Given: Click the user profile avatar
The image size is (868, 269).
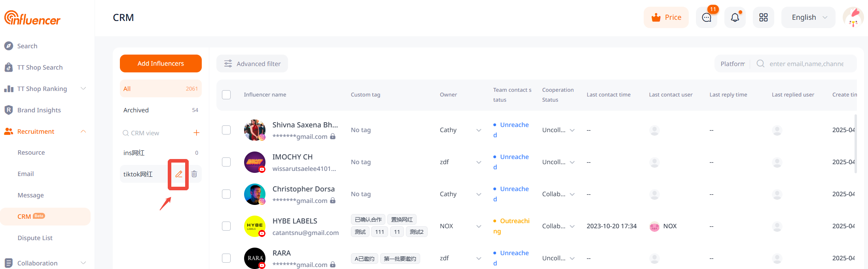Looking at the screenshot, I should click(x=853, y=17).
